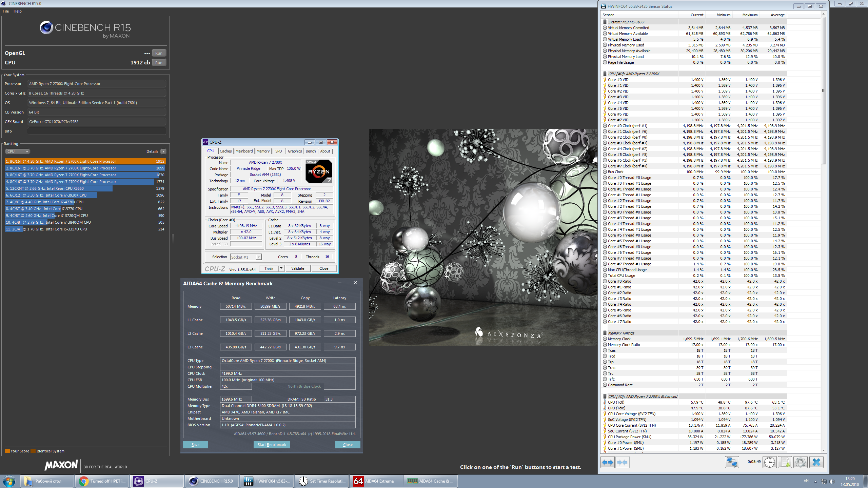This screenshot has height=488, width=868.
Task: Open the CPU-Z Tools dropdown arrow
Action: 281,268
